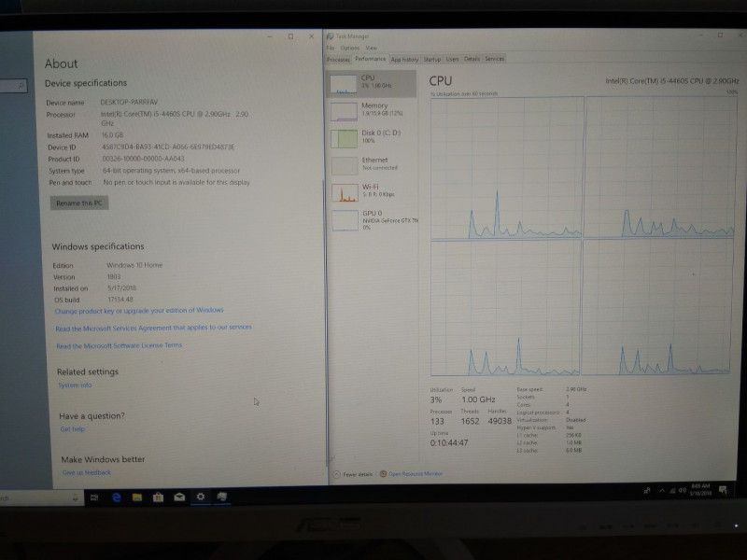Go to the Users tab
The image size is (747, 560).
point(452,59)
